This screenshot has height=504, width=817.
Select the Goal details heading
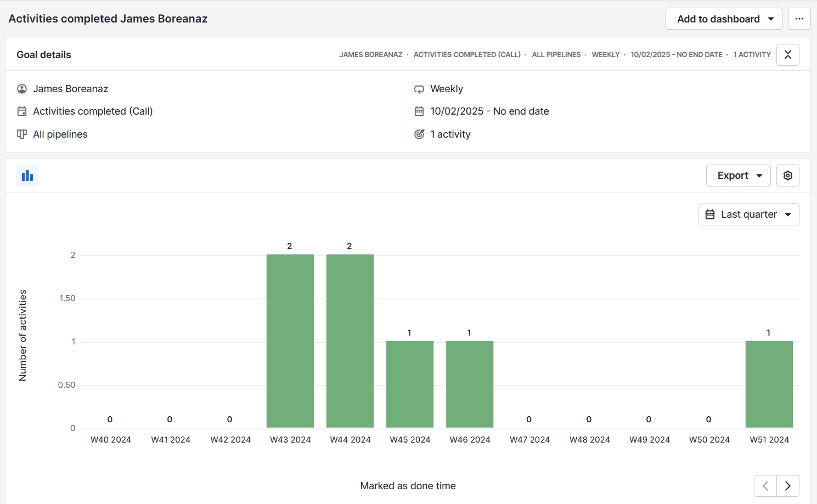(43, 54)
